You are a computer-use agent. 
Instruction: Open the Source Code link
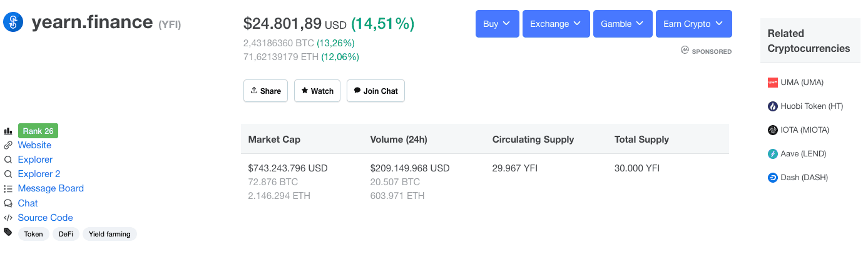pos(45,218)
